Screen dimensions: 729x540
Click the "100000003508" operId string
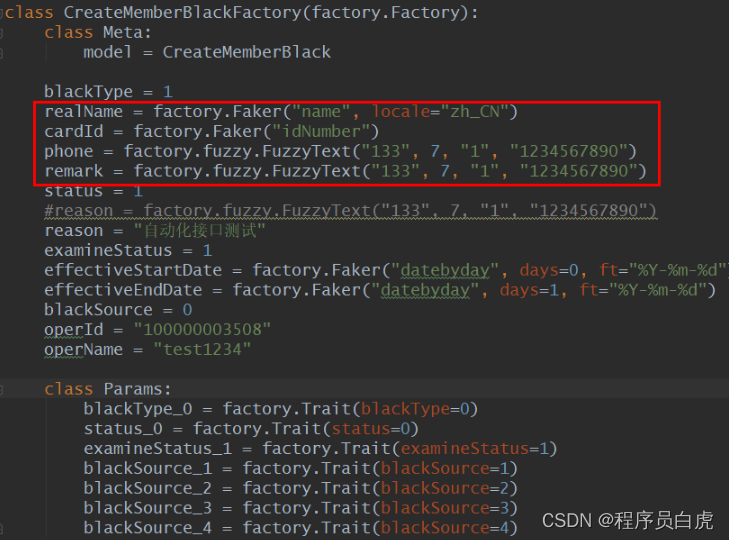pyautogui.click(x=202, y=330)
